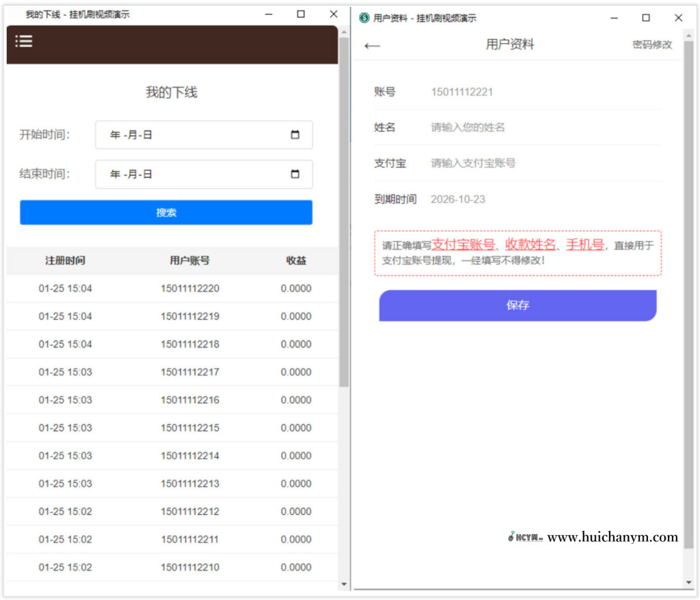
Task: Click the 收益 column header
Action: (x=296, y=261)
